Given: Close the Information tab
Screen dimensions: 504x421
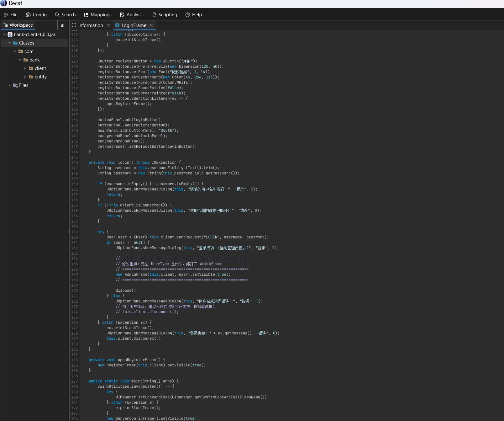Looking at the screenshot, I should click(108, 25).
